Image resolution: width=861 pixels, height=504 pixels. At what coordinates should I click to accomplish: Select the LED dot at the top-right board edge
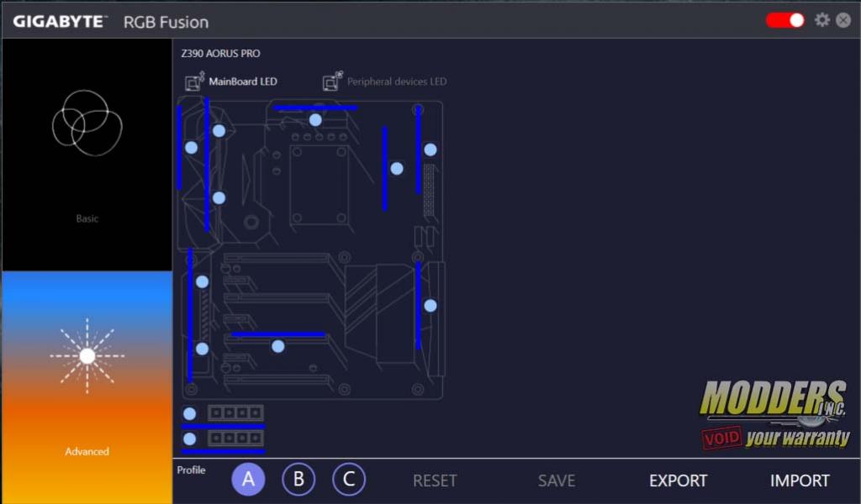(430, 150)
